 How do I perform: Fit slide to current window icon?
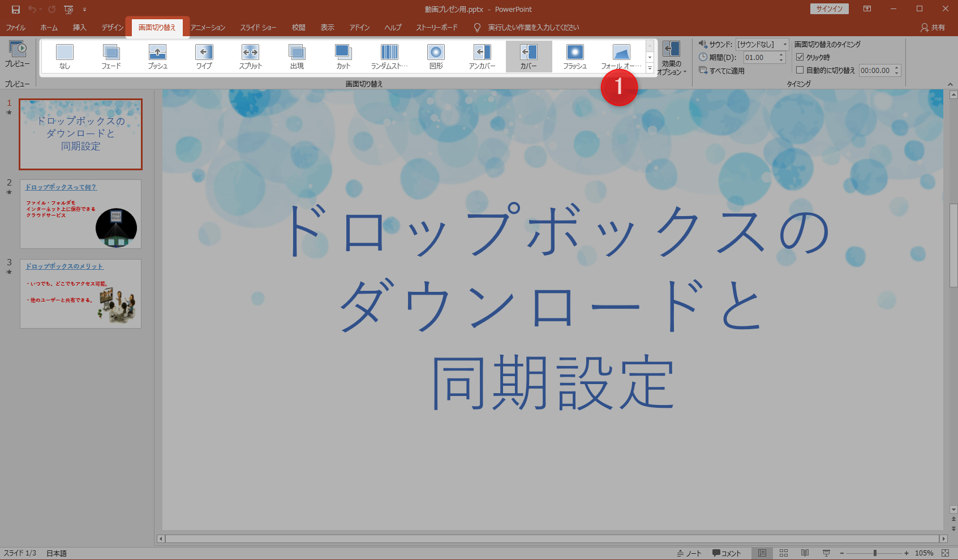945,553
